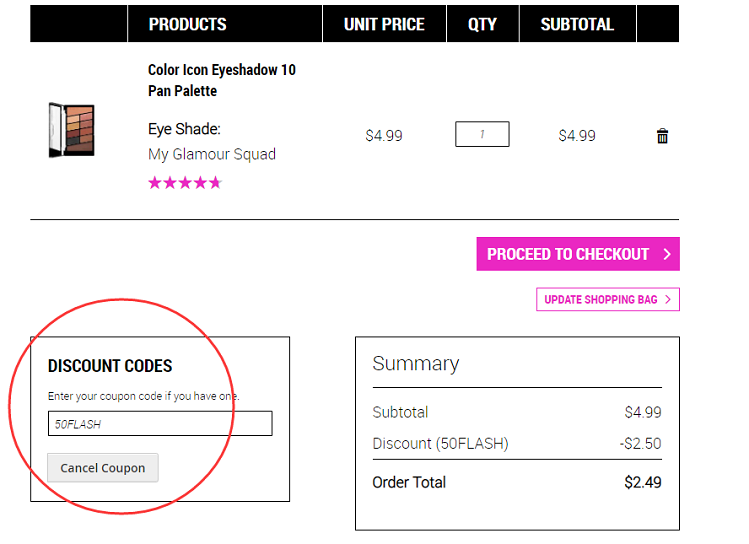The height and width of the screenshot is (544, 749).
Task: Click the Qty column header
Action: [482, 24]
